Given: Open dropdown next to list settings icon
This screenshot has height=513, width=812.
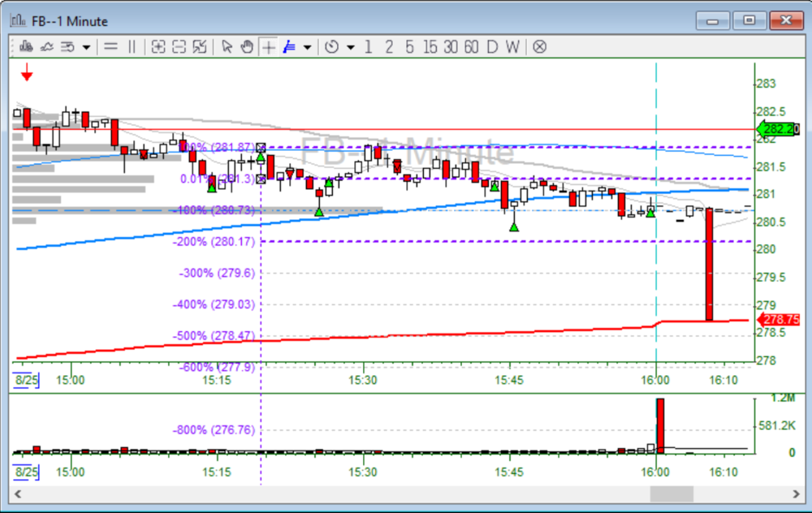Looking at the screenshot, I should click(x=86, y=47).
